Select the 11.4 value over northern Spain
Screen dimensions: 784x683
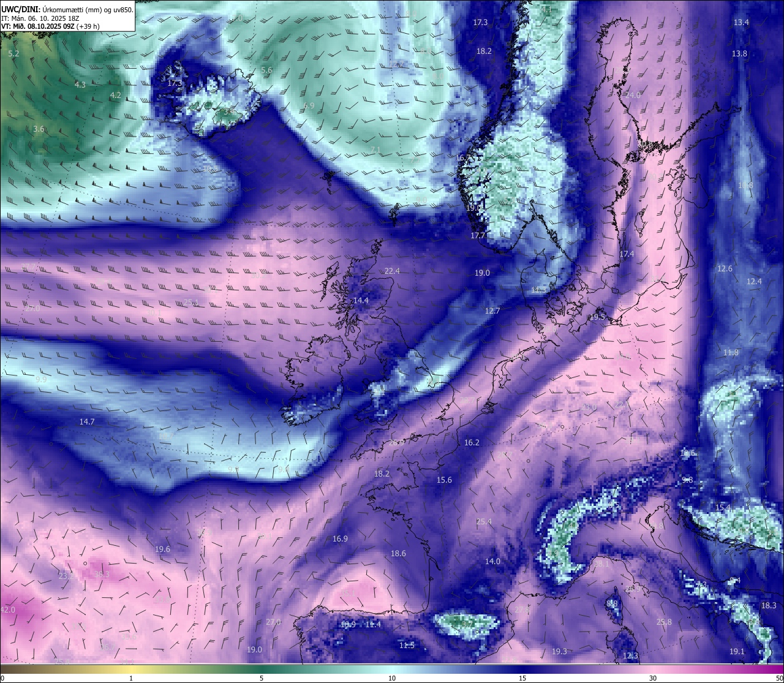[x=373, y=624]
